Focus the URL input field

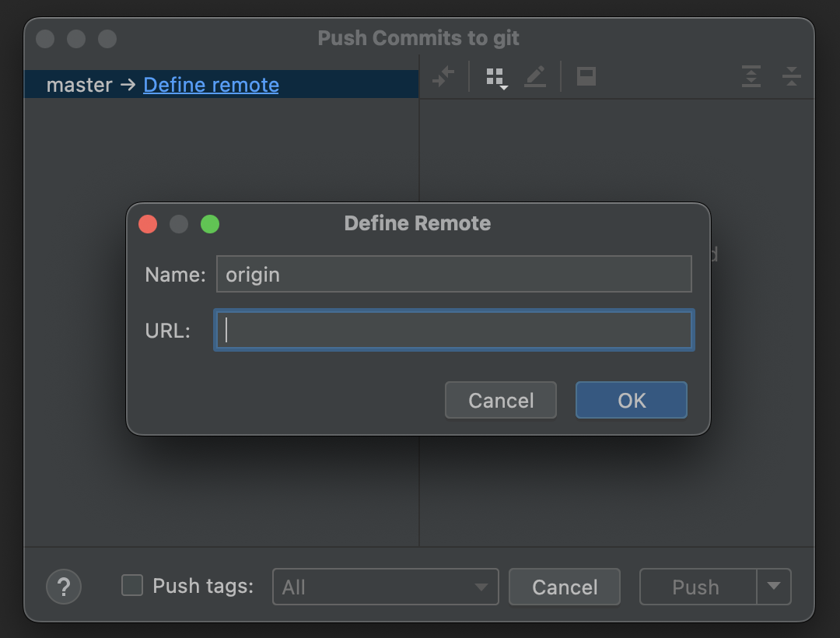point(454,330)
